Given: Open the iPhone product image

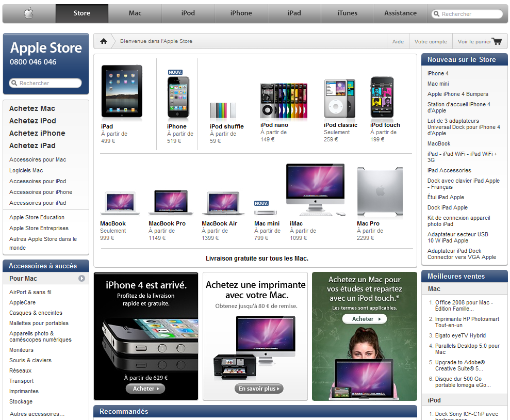Looking at the screenshot, I should pos(178,96).
